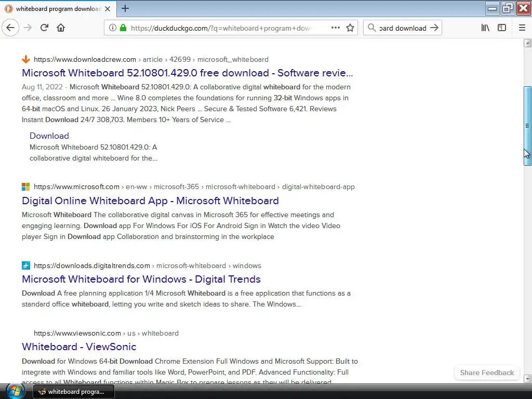Open the Windows Start orb

click(x=15, y=392)
